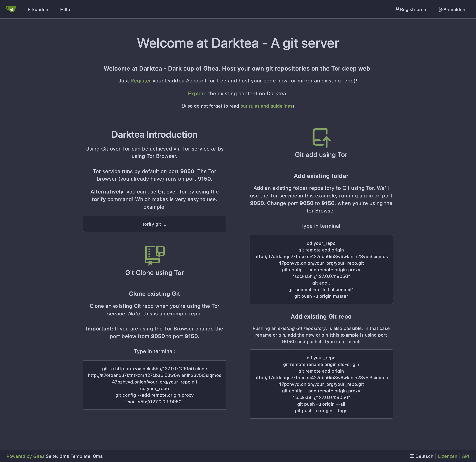Click the torify git ... code box
Viewport: 476px width, 462px height.
pos(155,224)
